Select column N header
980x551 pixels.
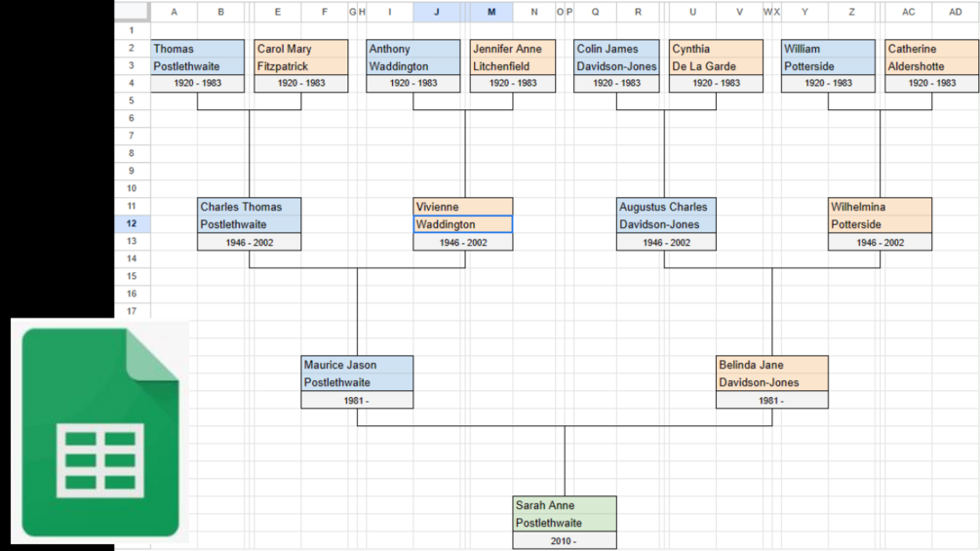click(533, 12)
